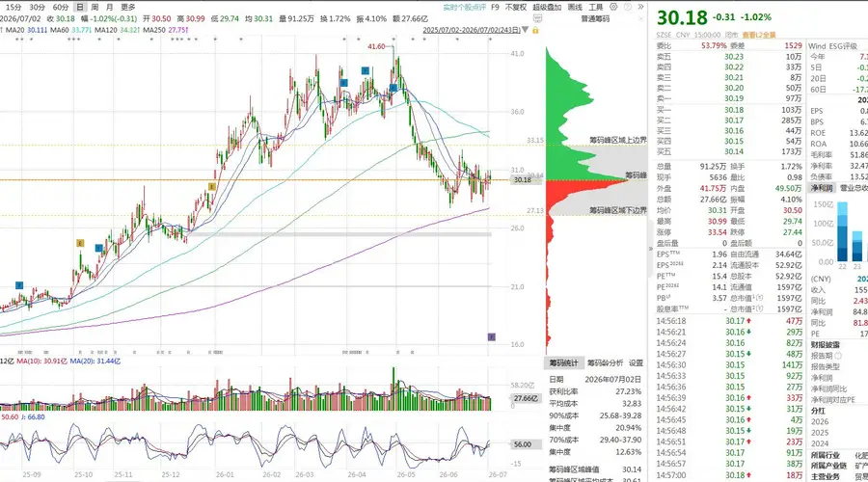Click the orange lock icon beside date range

coord(535,30)
